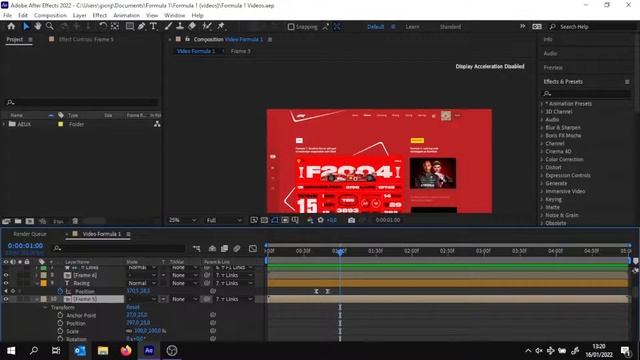
Task: Toggle stopwatch for Scale property
Action: click(x=60, y=331)
